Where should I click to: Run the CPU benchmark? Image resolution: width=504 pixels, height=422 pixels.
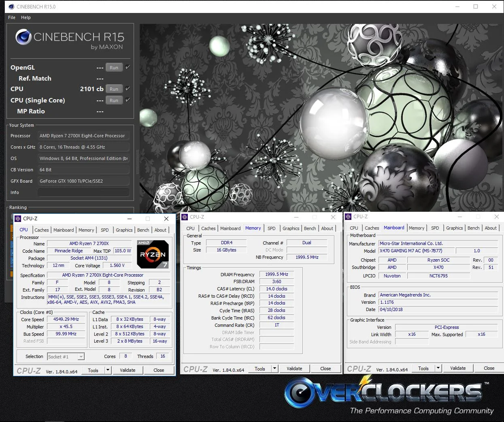[x=114, y=89]
